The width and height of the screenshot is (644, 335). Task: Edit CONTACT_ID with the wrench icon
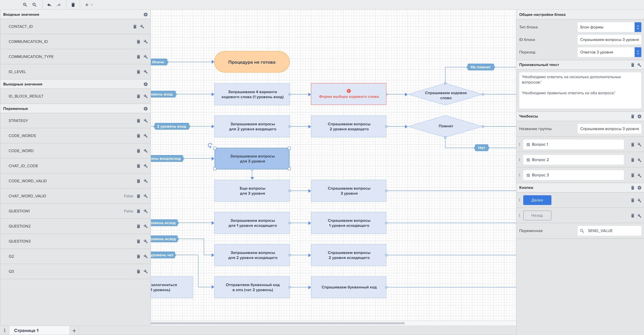click(142, 27)
